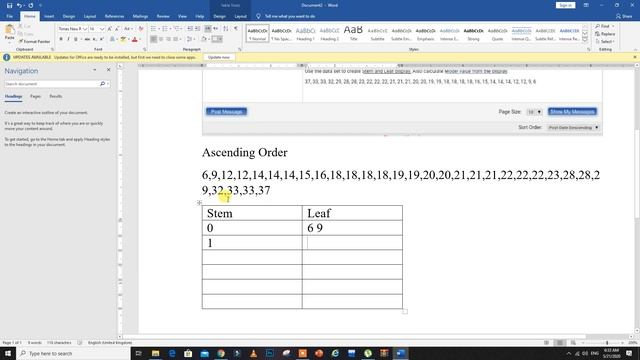Switch to Results in Navigation pane

coord(56,96)
